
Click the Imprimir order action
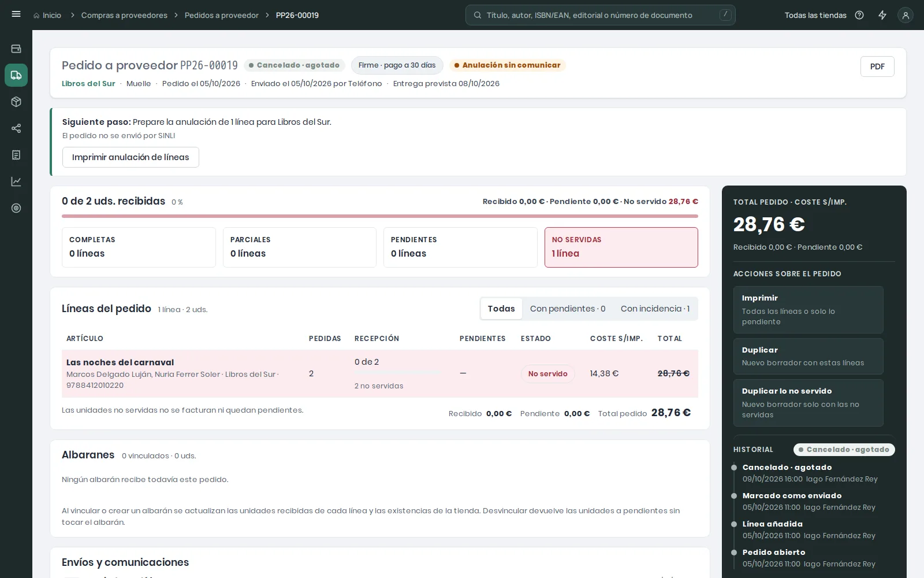pos(808,310)
